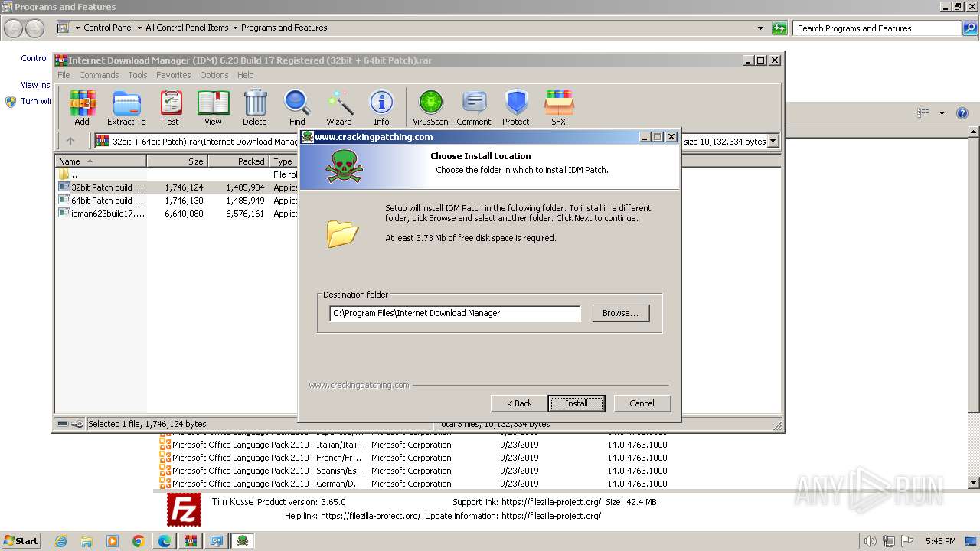Click the < Back button in installer

519,403
